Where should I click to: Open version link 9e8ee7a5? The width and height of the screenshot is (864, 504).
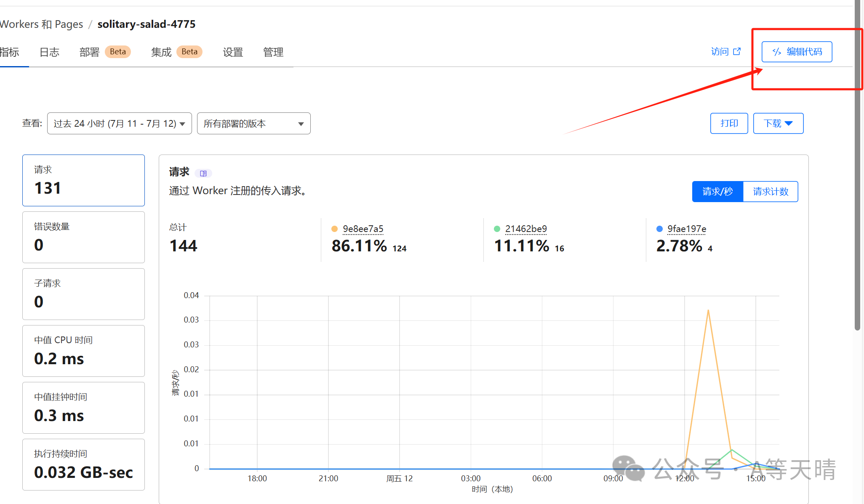(363, 229)
